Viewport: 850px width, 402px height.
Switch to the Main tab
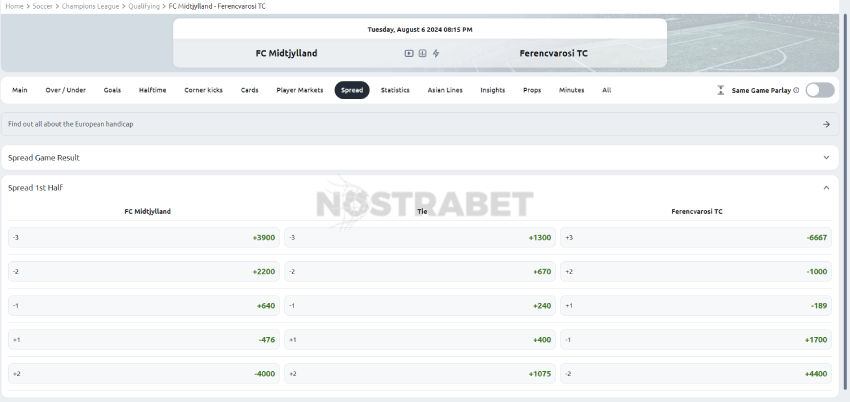(20, 90)
